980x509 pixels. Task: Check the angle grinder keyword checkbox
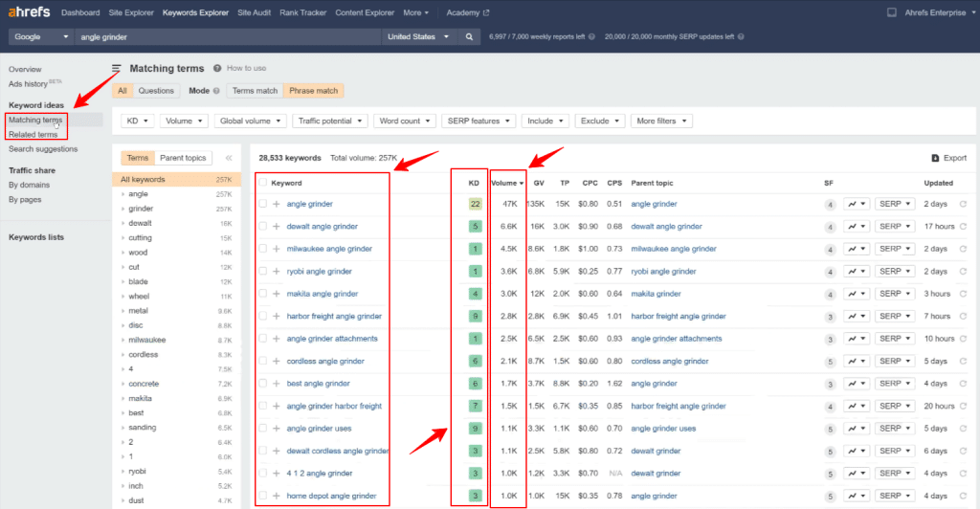[262, 204]
